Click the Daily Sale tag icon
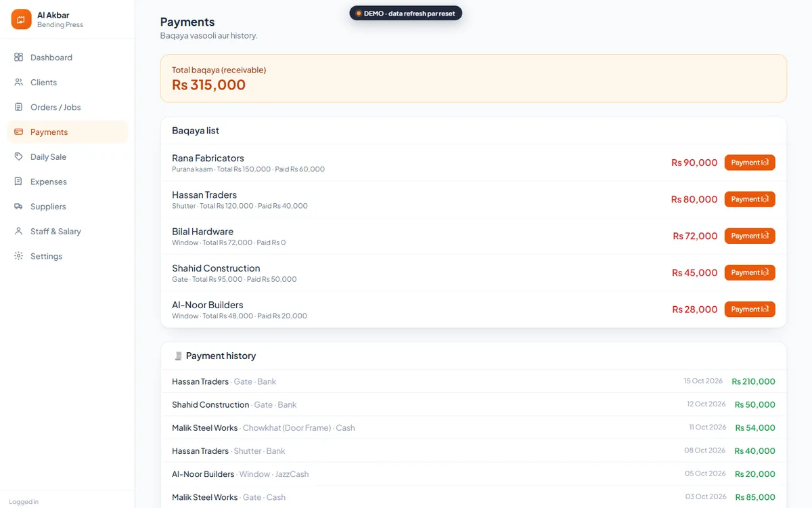Screen dimensions: 812x508 [x=18, y=156]
